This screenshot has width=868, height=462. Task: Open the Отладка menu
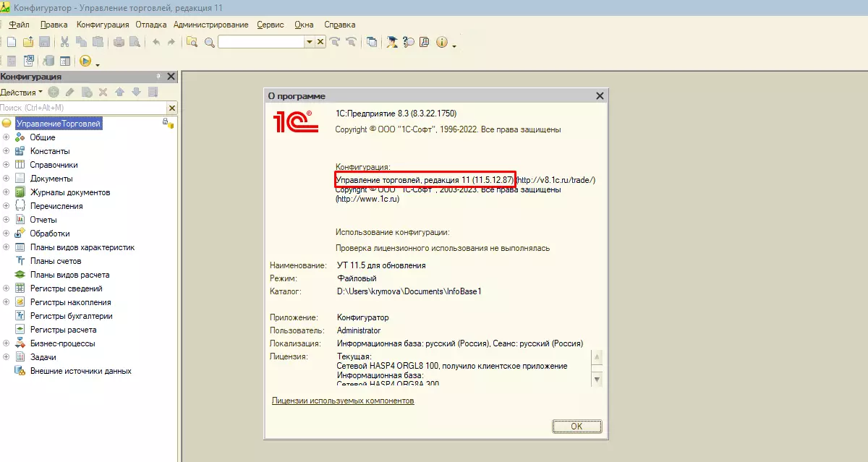coord(151,24)
